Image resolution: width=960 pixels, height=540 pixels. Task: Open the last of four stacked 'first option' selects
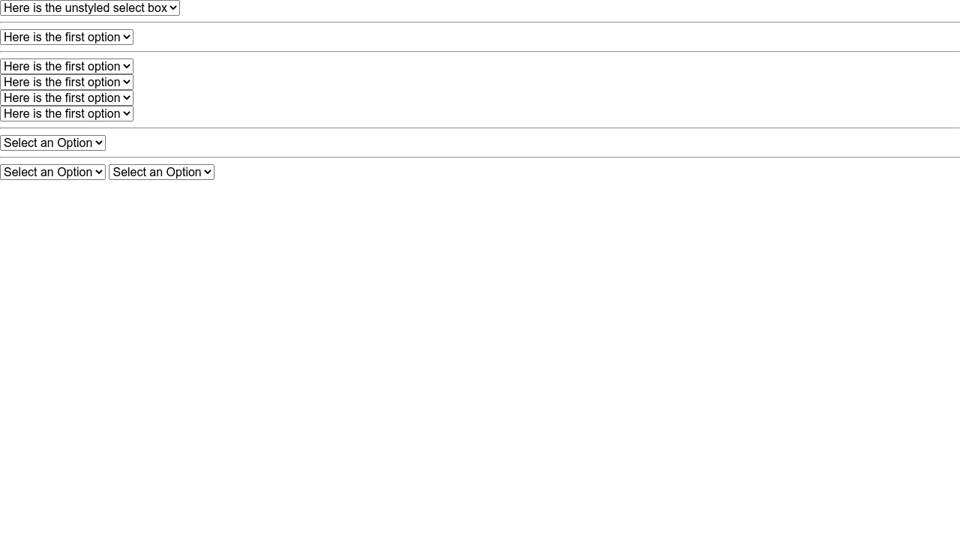[x=67, y=114]
